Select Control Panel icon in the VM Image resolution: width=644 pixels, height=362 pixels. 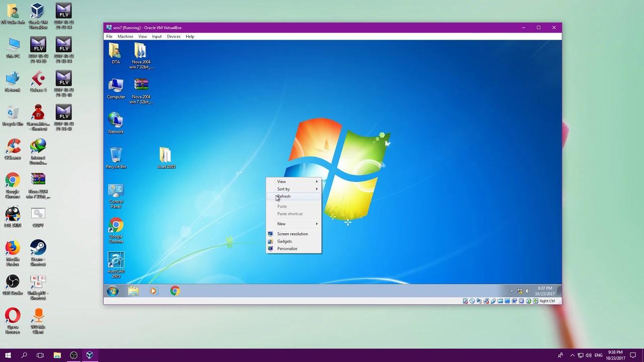point(116,196)
